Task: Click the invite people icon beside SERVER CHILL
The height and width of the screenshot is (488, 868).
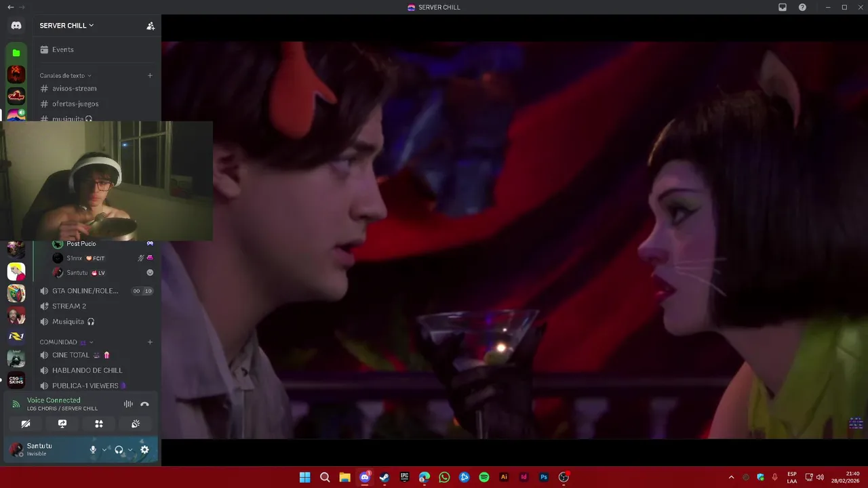Action: point(151,26)
